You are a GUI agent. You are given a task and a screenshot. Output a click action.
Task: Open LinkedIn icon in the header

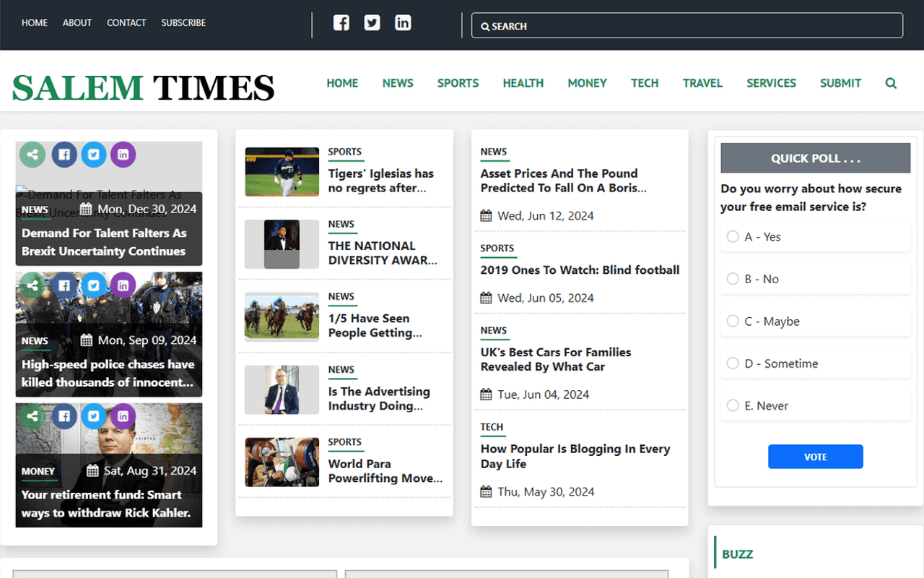tap(403, 23)
